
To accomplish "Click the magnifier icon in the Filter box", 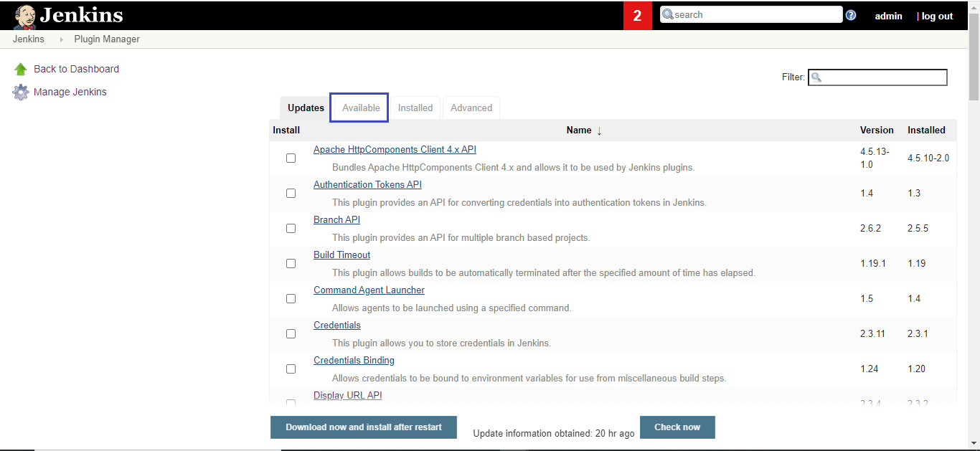I will [816, 77].
